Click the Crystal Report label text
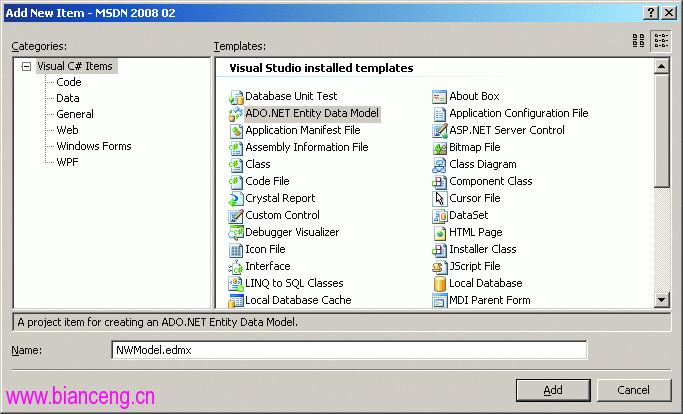The height and width of the screenshot is (414, 683). pos(280,198)
